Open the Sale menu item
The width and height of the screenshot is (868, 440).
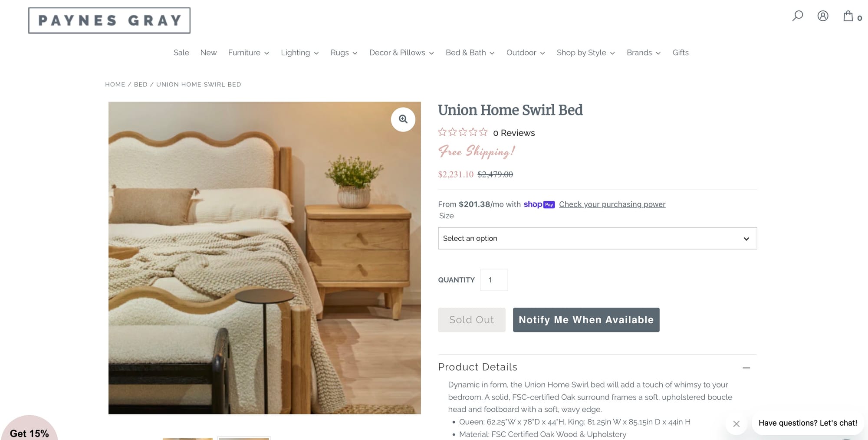point(181,53)
